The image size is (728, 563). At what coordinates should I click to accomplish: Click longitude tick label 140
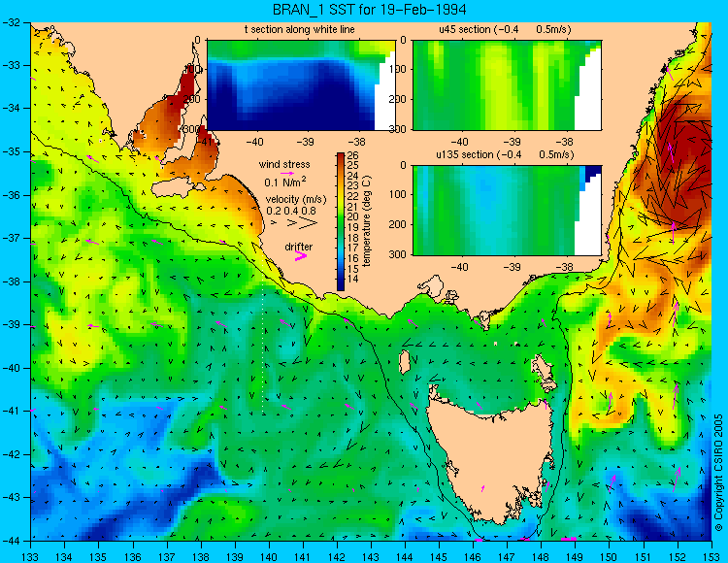(x=269, y=557)
